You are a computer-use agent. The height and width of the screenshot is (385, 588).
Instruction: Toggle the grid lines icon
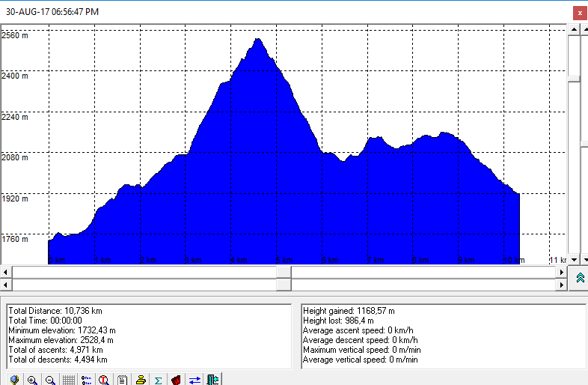(68, 380)
